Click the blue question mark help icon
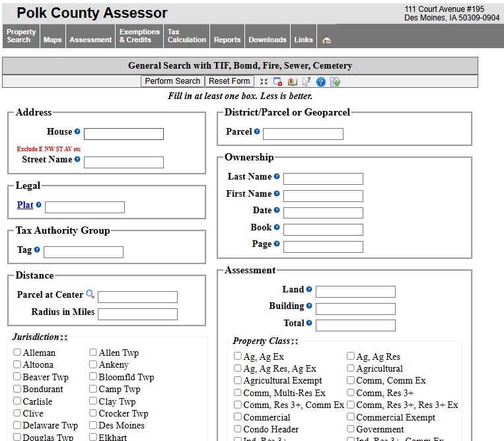Viewport: 504px width, 441px height. [321, 82]
